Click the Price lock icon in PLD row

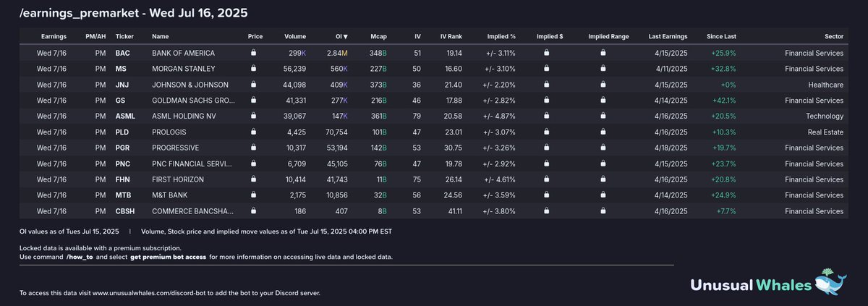253,132
